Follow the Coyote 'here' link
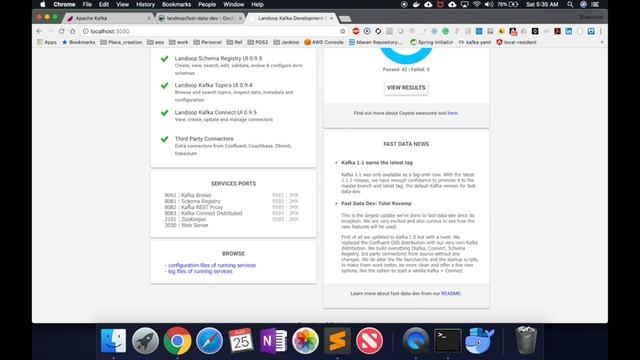This screenshot has width=640, height=360. [453, 113]
